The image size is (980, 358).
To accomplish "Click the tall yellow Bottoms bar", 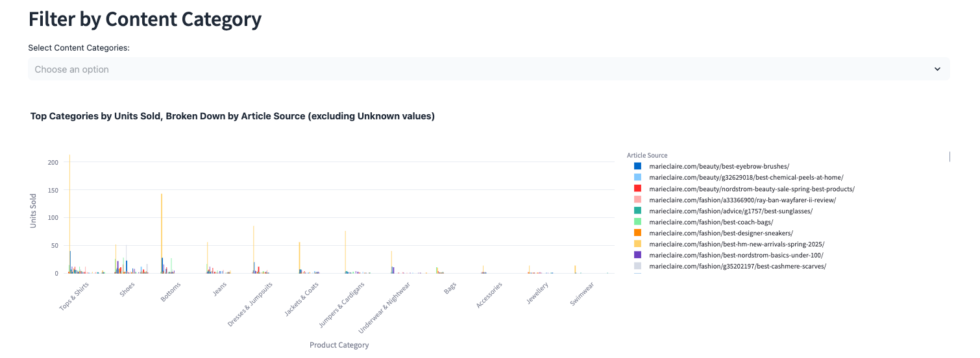I will [x=162, y=233].
